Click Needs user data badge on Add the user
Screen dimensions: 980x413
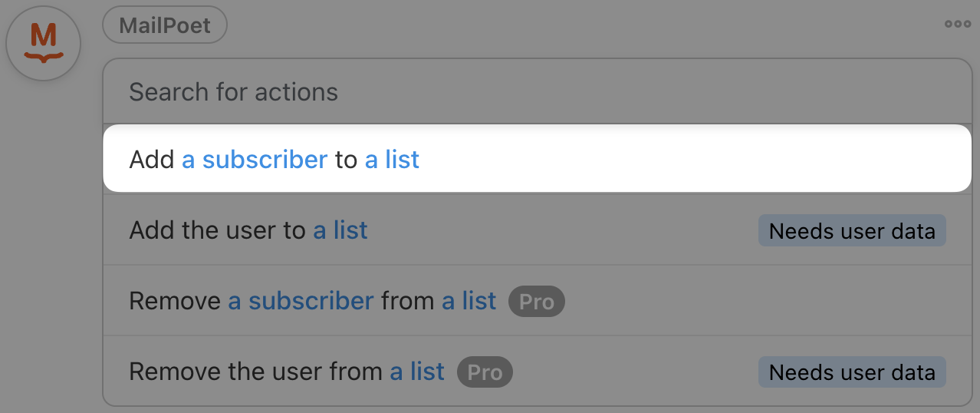click(x=852, y=231)
